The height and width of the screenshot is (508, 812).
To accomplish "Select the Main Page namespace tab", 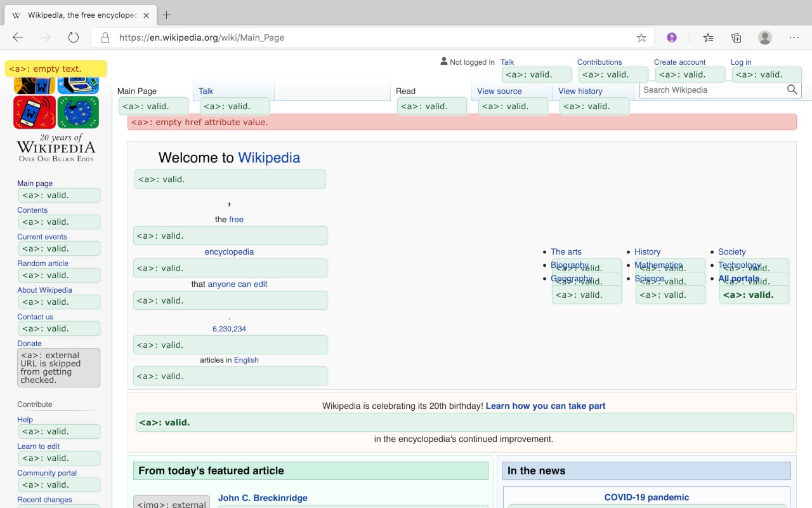I will [137, 91].
